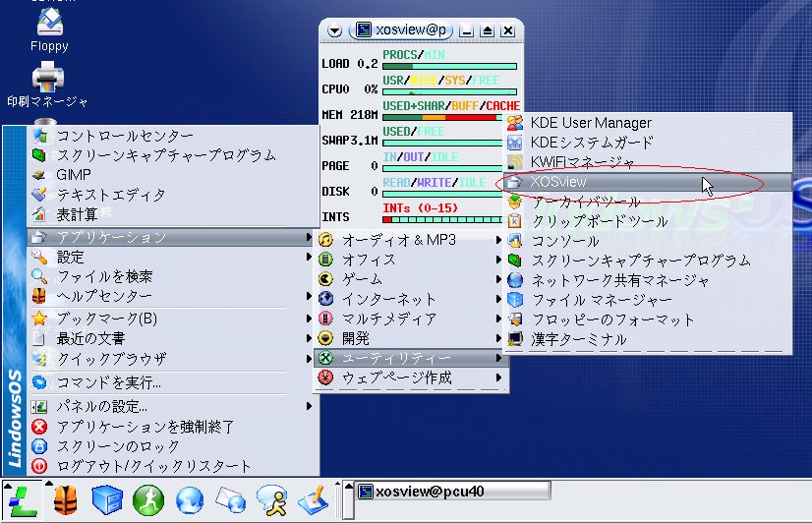The height and width of the screenshot is (523, 812).
Task: Click xosview@pcu40 taskbar button
Action: click(x=453, y=491)
